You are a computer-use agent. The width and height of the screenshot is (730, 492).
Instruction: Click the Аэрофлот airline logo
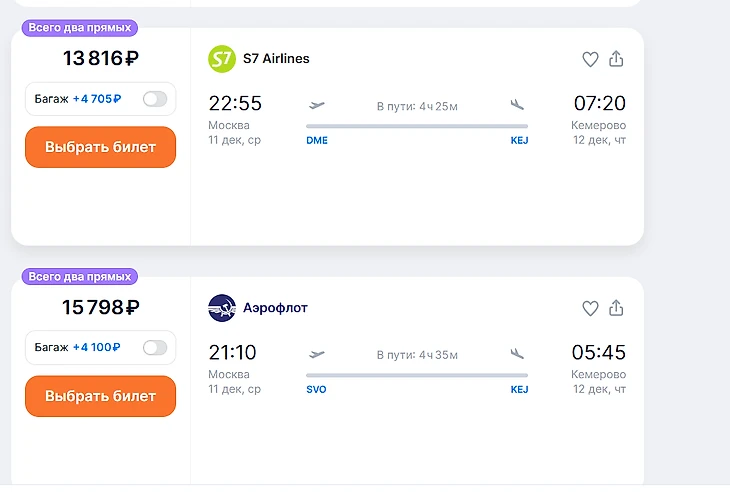coord(221,308)
